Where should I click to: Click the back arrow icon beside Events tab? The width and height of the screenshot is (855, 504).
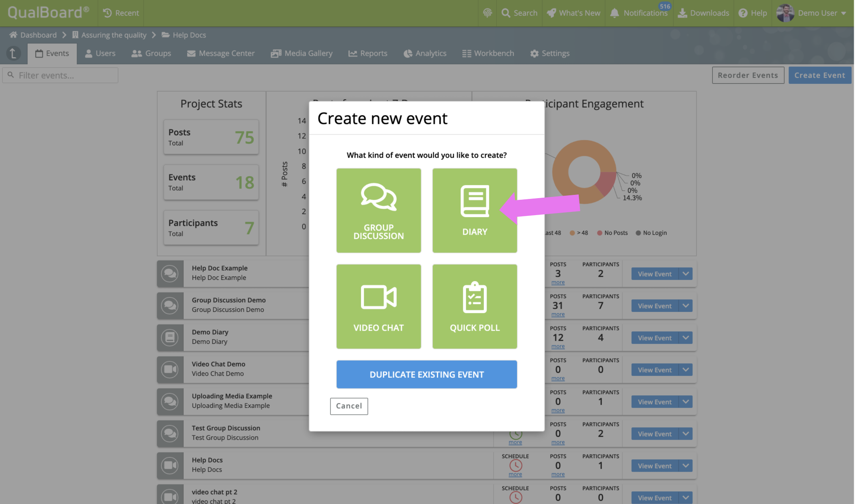tap(13, 53)
